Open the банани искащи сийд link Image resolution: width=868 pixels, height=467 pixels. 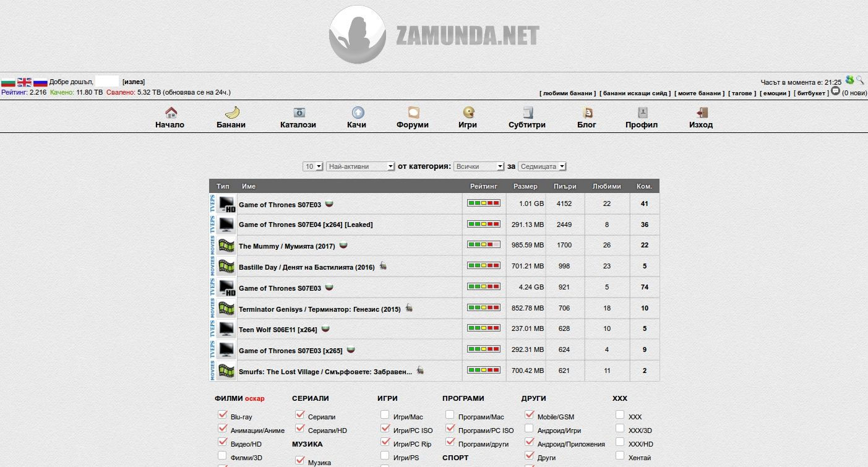[x=635, y=93]
